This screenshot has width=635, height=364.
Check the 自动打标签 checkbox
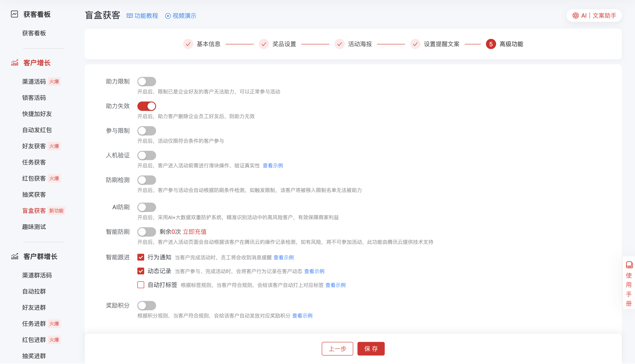pyautogui.click(x=141, y=285)
